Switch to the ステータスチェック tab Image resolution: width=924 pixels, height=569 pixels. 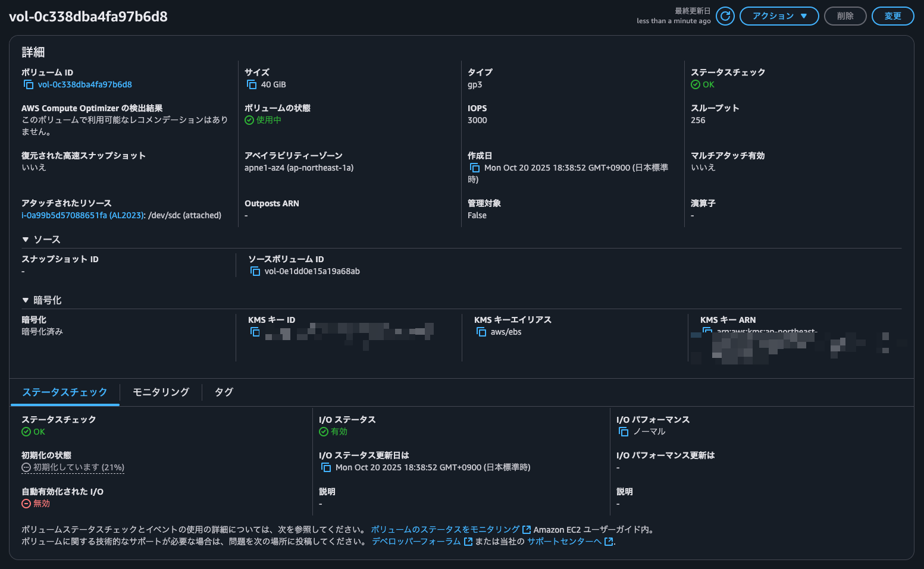click(65, 392)
